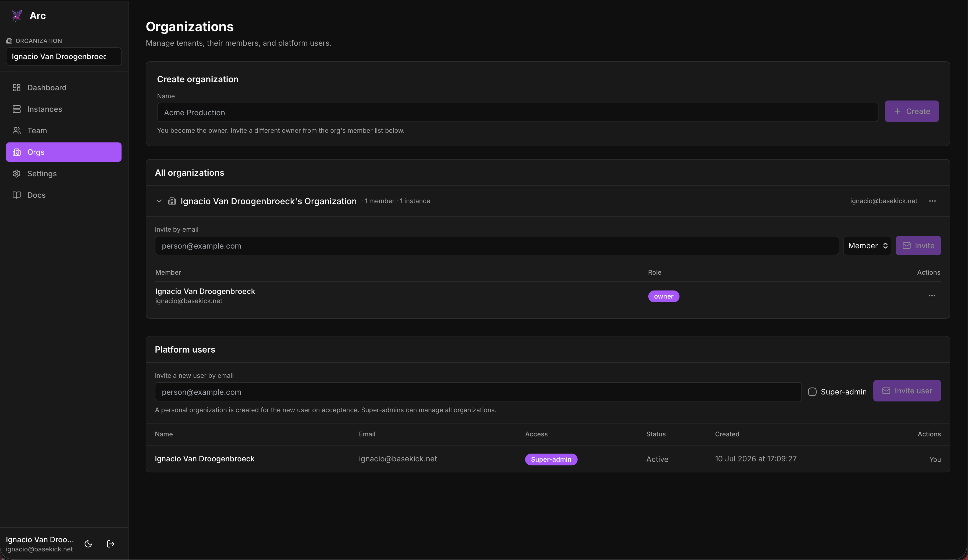The width and height of the screenshot is (968, 560).
Task: Click the building icon beside organization name
Action: tap(172, 201)
